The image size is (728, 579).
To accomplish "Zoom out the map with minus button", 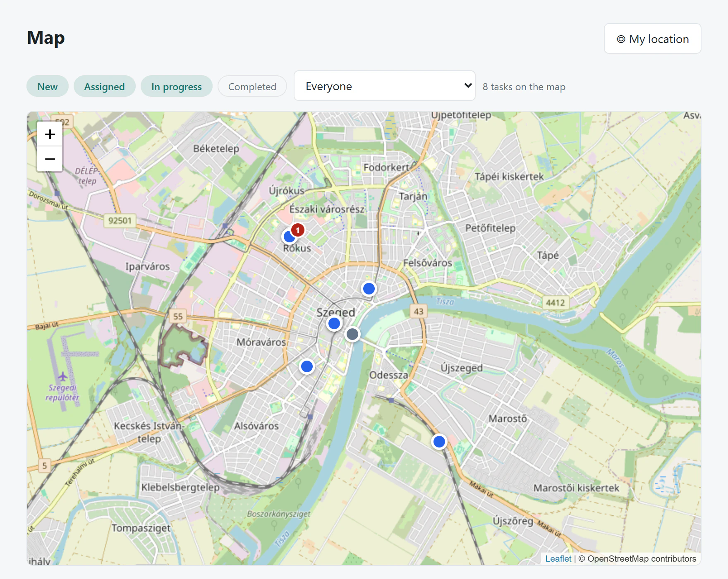I will coord(50,159).
